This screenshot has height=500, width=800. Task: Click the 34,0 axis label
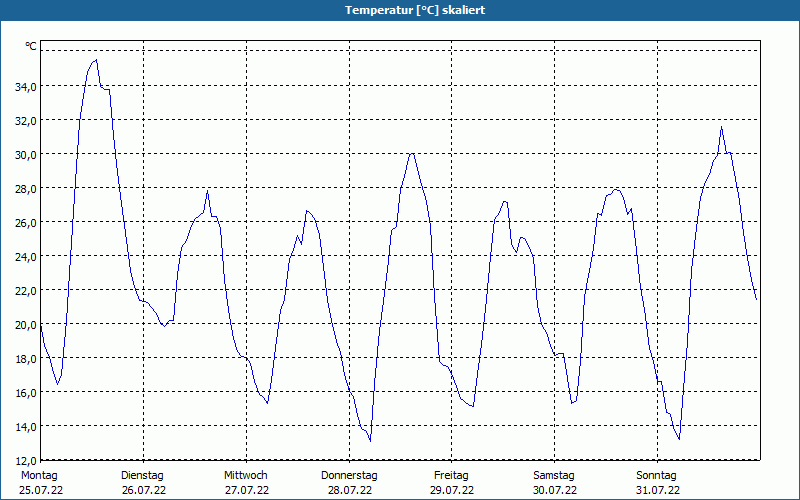(26, 87)
